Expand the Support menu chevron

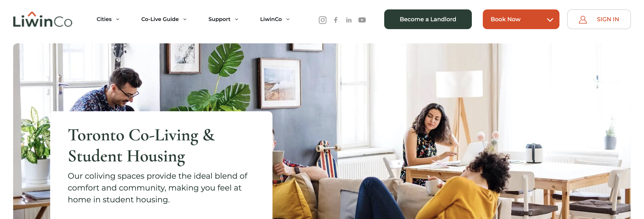pyautogui.click(x=237, y=19)
